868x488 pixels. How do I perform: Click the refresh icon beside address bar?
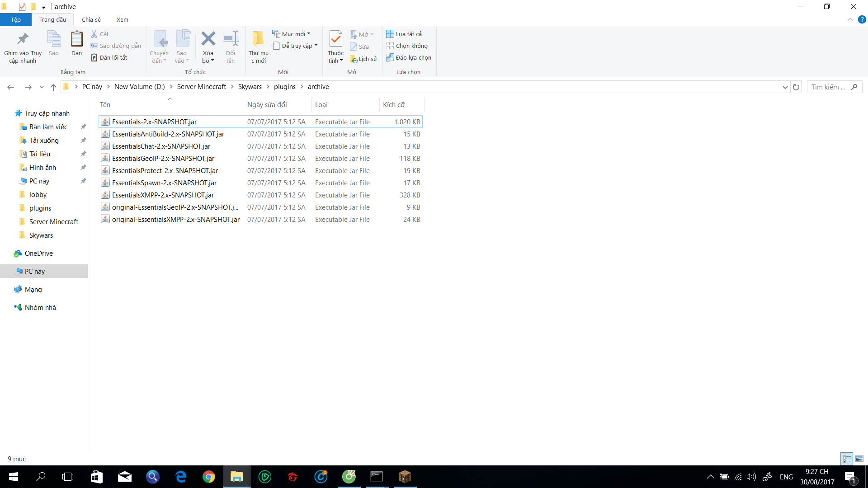pos(796,87)
